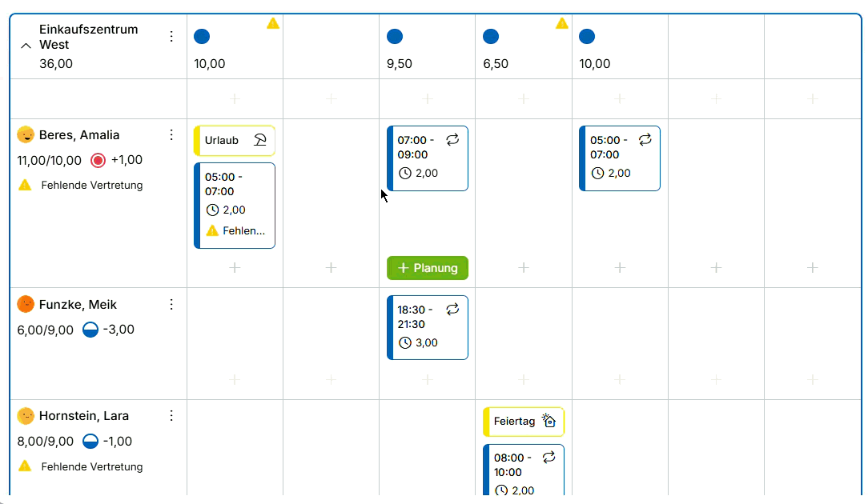
Task: Click the green Planung button
Action: (x=428, y=268)
